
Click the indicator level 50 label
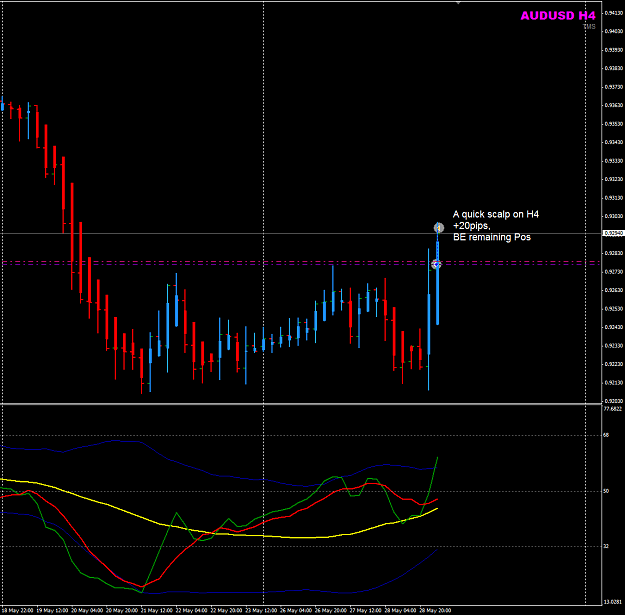(x=606, y=491)
